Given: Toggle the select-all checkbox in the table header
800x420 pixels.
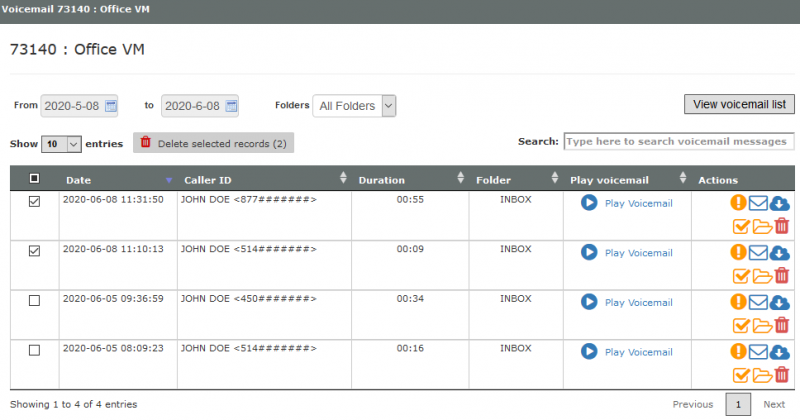Looking at the screenshot, I should (x=34, y=178).
